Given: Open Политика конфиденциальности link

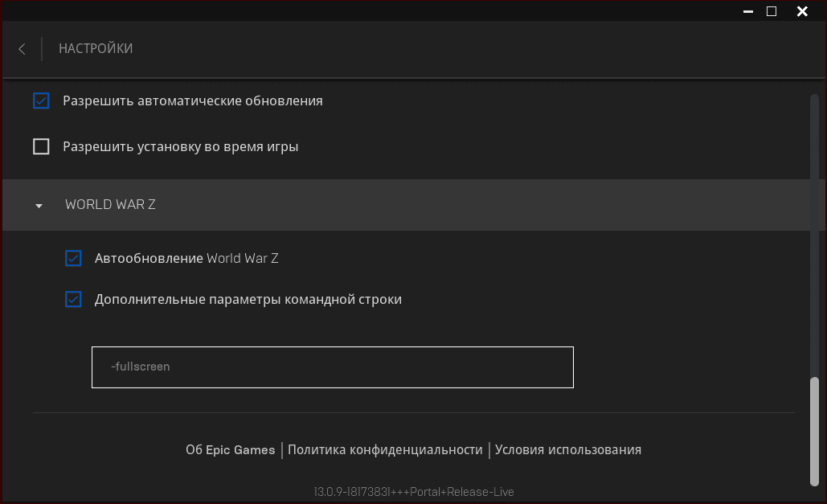Looking at the screenshot, I should (385, 449).
